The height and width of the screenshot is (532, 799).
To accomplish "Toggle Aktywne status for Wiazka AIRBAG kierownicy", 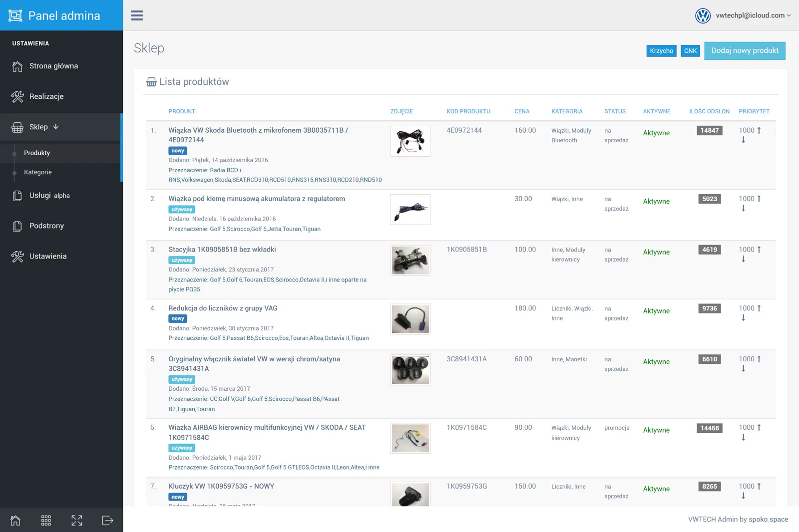I will tap(656, 430).
